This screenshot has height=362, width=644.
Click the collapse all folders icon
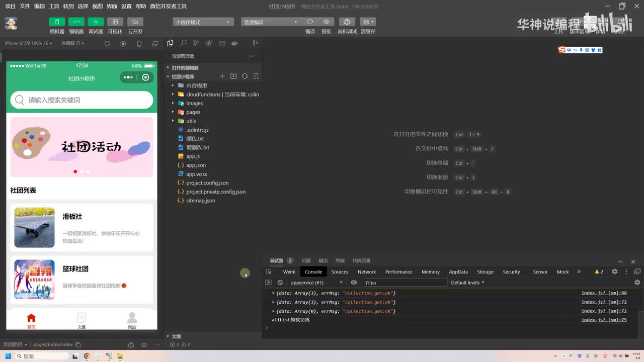click(256, 76)
